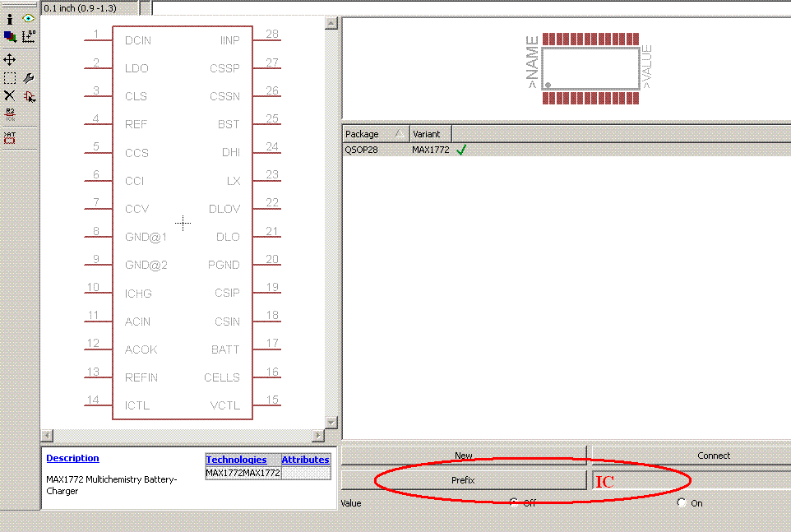Click the IINP pin label
Screen dimensions: 791x532
(229, 40)
